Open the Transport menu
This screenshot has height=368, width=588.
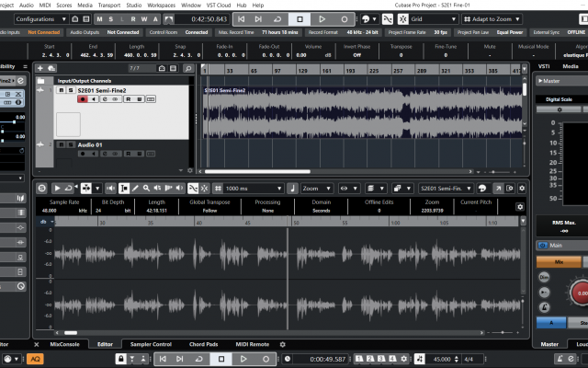pos(109,6)
